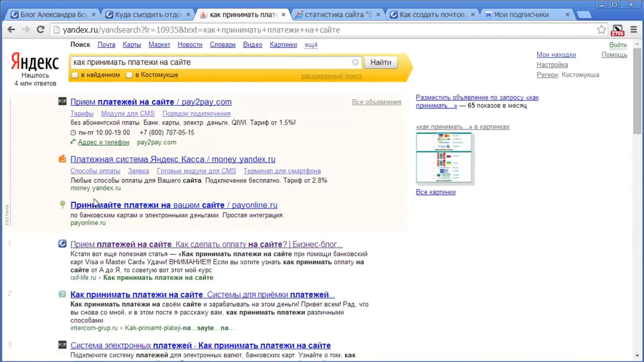Image resolution: width=644 pixels, height=362 pixels.
Task: Open the extension icon beside the star
Action: (617, 30)
